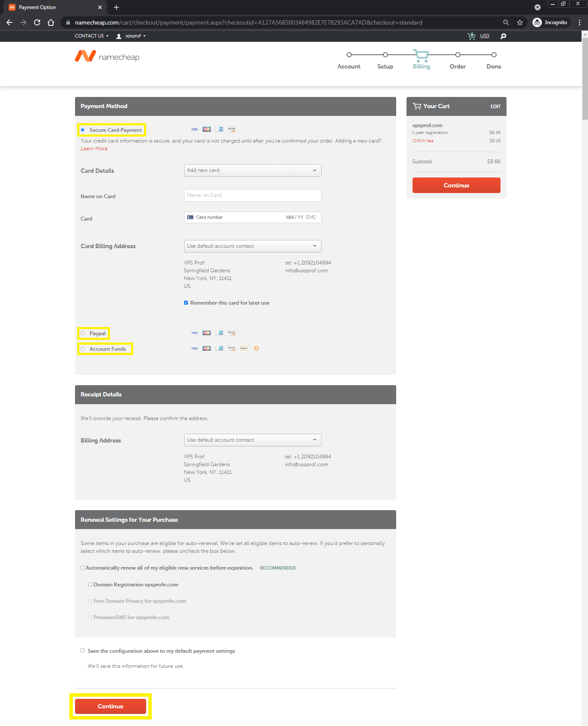Check Save the configuration as default payment settings
This screenshot has width=588, height=726.
83,651
